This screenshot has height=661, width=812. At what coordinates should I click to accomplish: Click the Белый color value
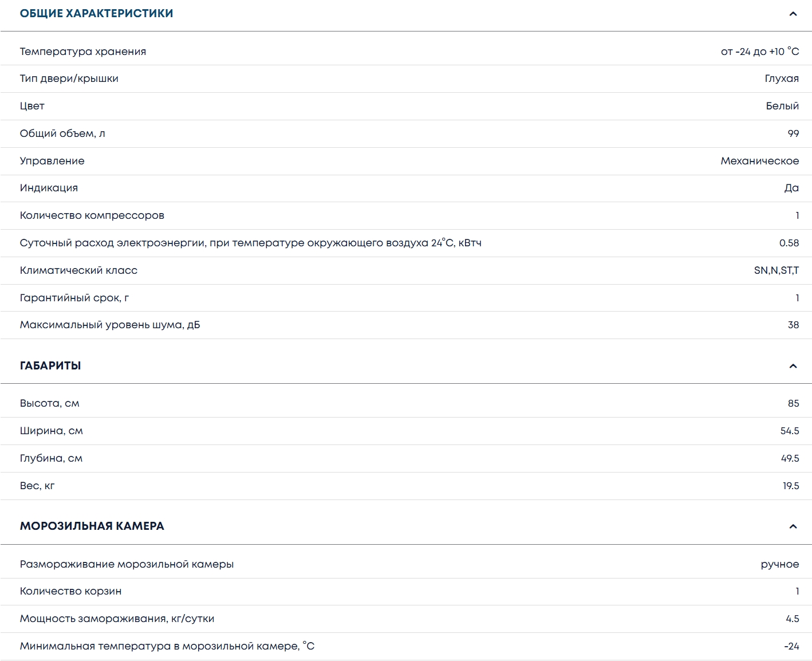782,106
